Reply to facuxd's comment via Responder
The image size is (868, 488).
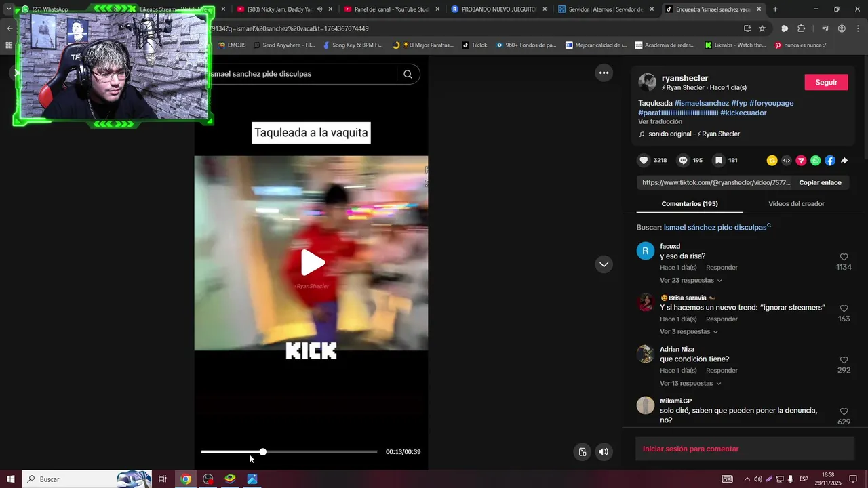tap(722, 268)
